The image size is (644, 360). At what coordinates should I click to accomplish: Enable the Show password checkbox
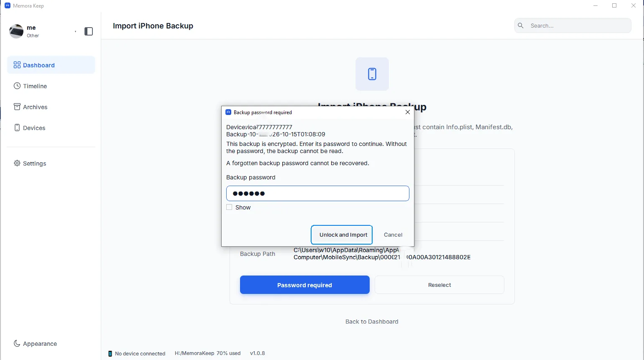click(229, 207)
